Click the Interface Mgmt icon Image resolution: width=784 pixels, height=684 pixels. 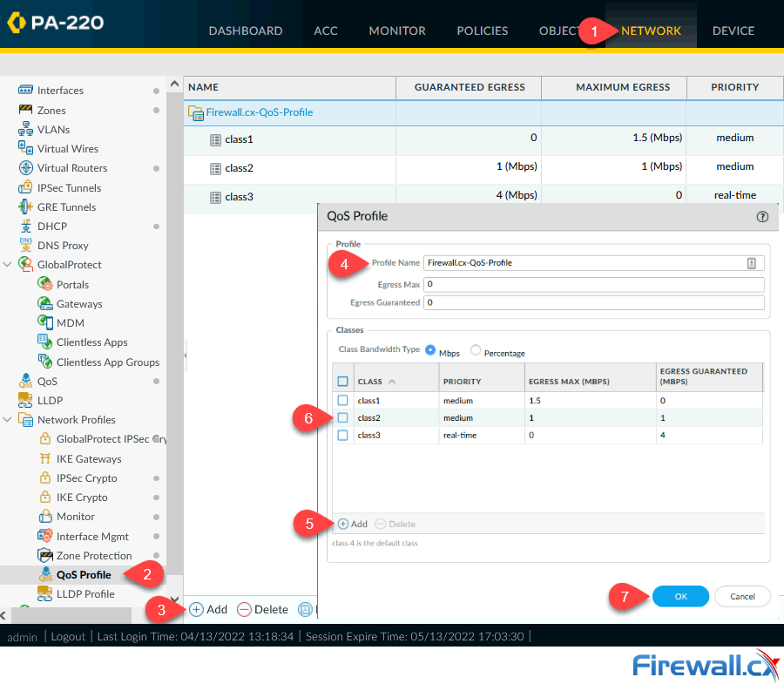[x=45, y=536]
